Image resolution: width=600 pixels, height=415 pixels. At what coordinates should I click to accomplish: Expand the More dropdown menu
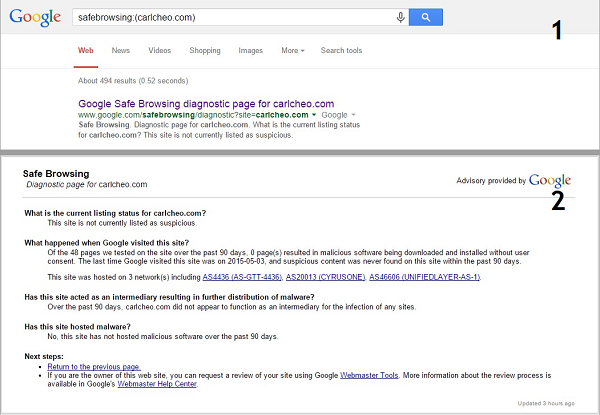293,50
